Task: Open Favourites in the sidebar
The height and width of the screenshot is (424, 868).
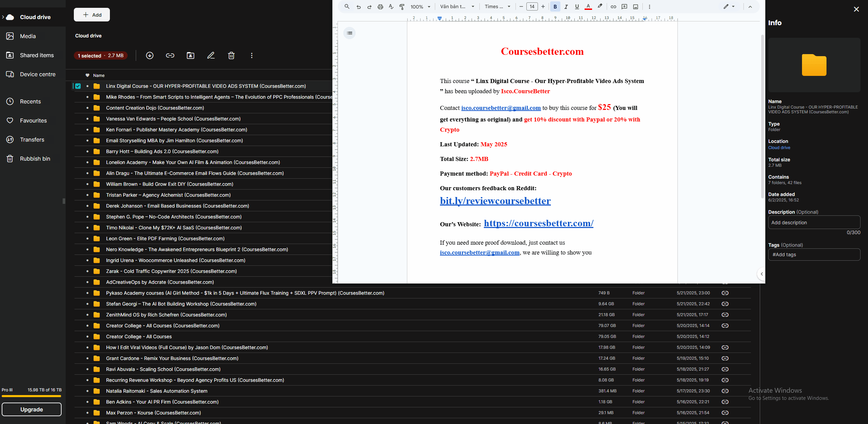Action: click(33, 120)
